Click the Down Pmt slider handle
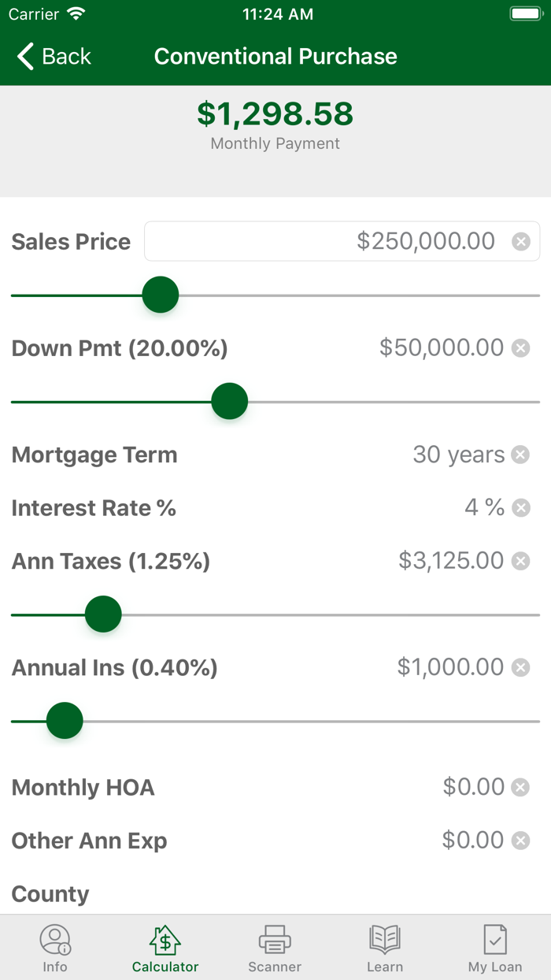 click(229, 401)
